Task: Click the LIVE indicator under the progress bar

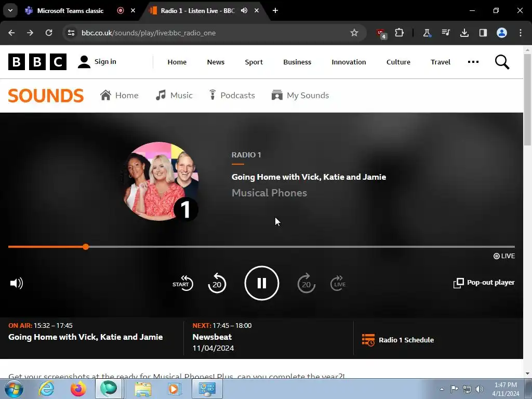Action: coord(504,256)
